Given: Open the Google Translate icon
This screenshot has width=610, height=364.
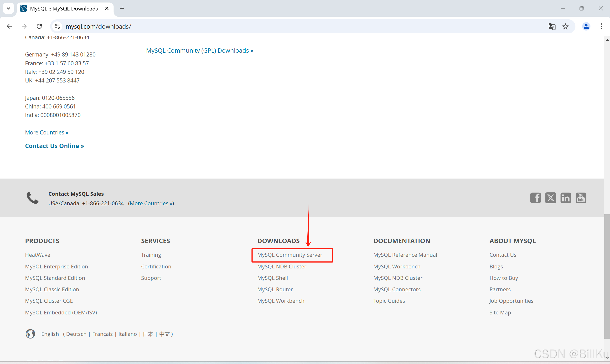Looking at the screenshot, I should (x=552, y=26).
